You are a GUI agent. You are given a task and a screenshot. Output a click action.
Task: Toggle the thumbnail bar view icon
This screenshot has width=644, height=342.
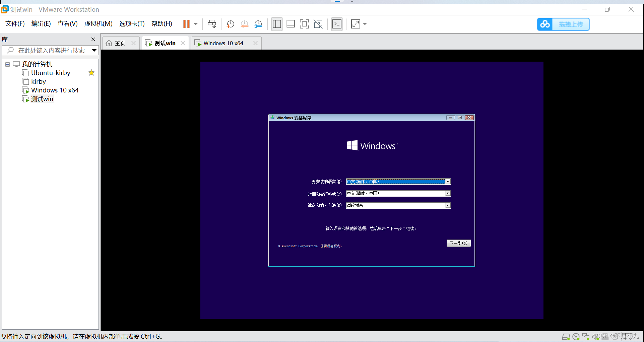[291, 24]
